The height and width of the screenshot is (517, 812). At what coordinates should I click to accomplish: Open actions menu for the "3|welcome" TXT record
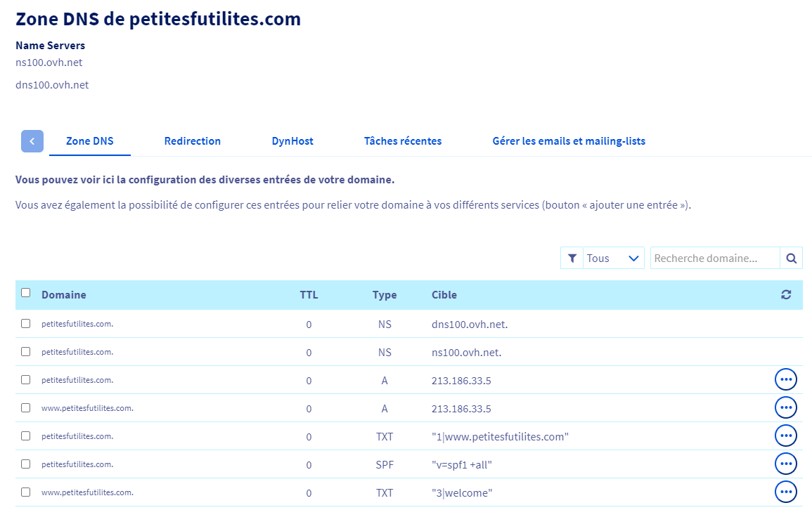(x=785, y=492)
